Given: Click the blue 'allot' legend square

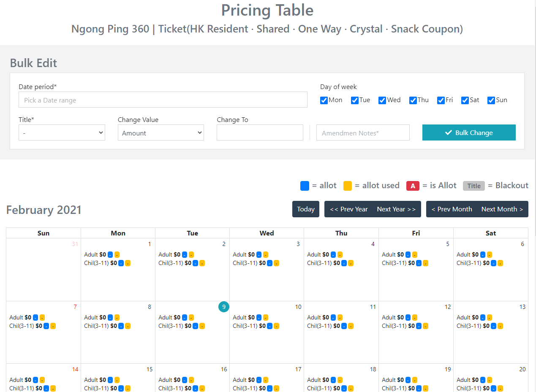Looking at the screenshot, I should (305, 185).
